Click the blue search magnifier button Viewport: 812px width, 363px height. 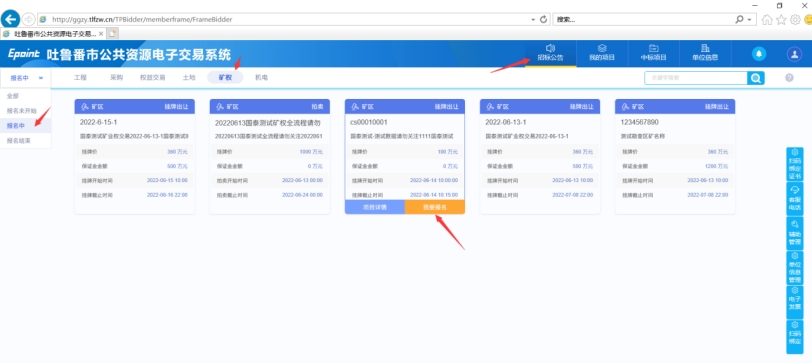[756, 78]
